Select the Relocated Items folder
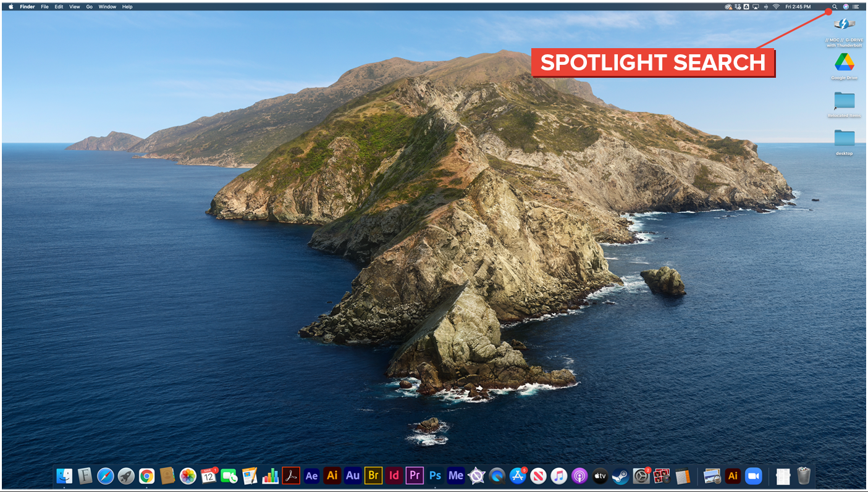This screenshot has height=492, width=868. pyautogui.click(x=844, y=101)
